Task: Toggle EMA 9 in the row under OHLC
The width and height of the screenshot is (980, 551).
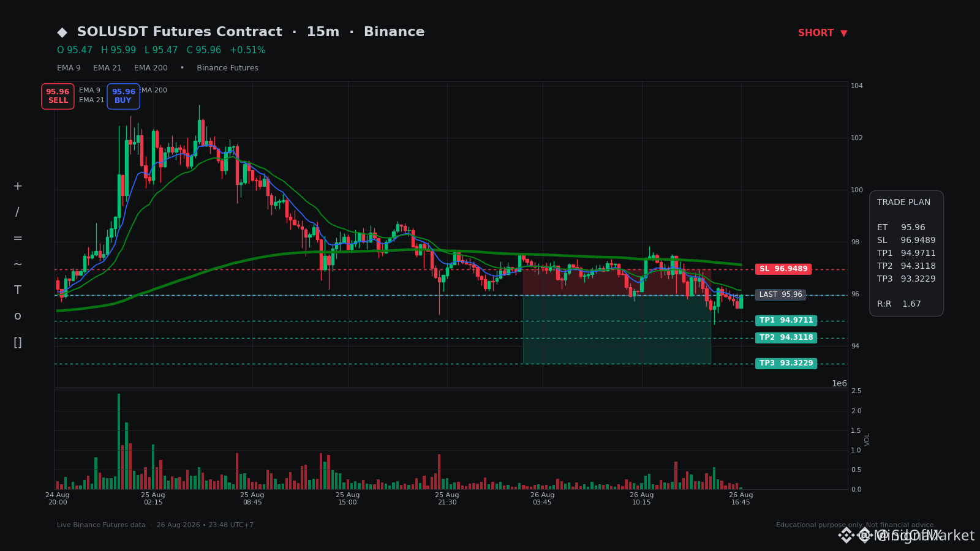Action: click(x=69, y=68)
